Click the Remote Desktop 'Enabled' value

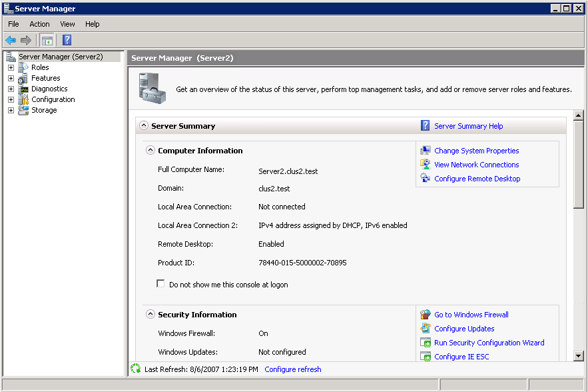[271, 244]
